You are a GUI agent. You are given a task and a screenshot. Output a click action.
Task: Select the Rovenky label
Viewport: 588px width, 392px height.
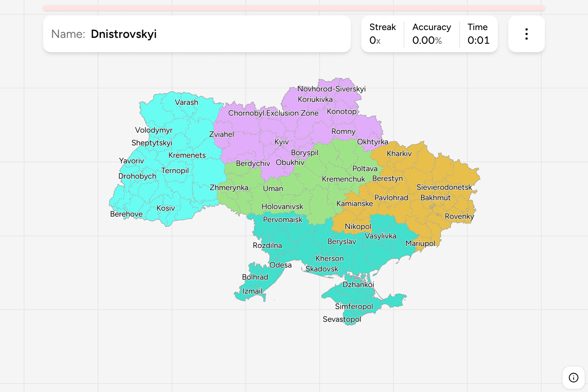[459, 216]
